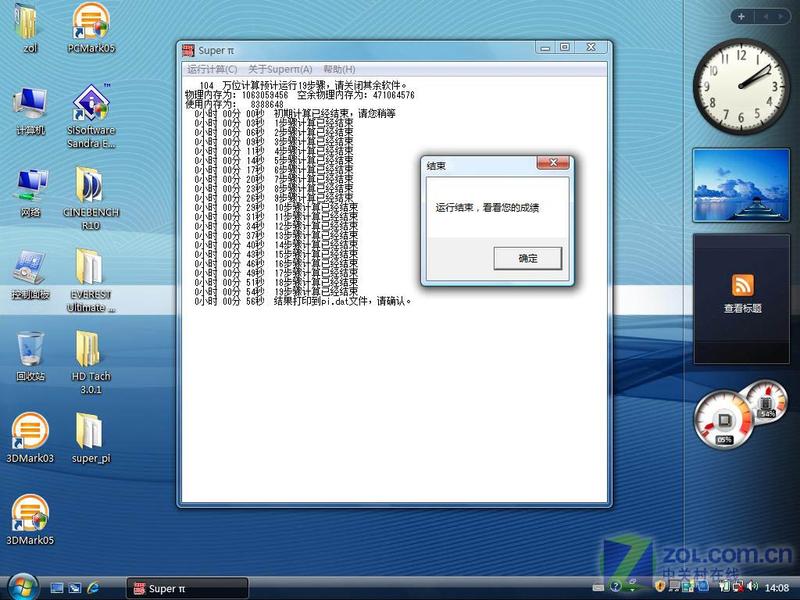
Task: Click the '104 万位计算预计运行19步骤' line
Action: click(303, 85)
